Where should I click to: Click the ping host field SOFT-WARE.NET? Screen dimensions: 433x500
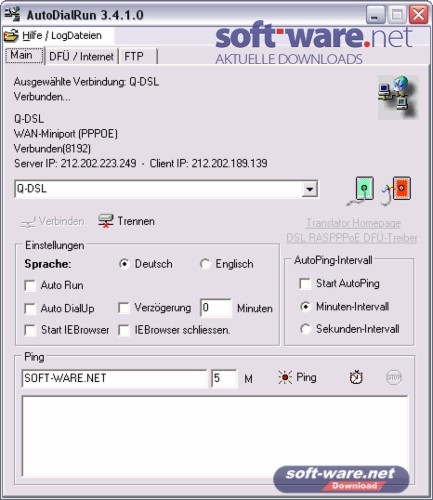114,378
